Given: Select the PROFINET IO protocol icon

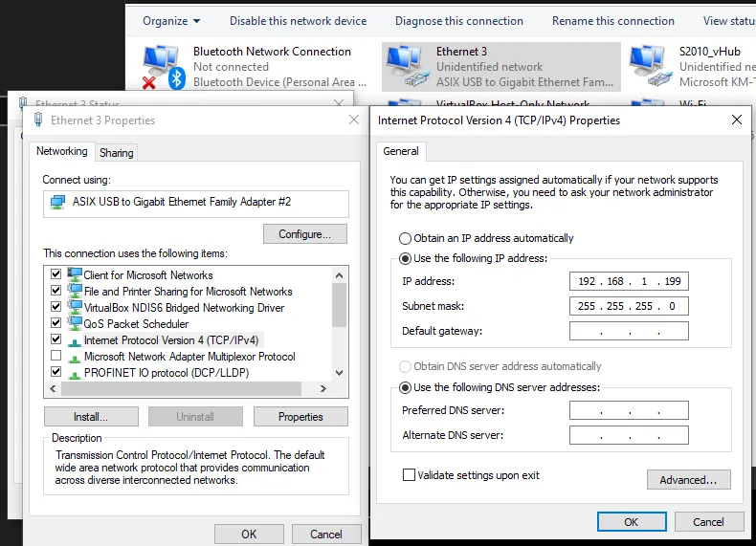Looking at the screenshot, I should click(74, 373).
